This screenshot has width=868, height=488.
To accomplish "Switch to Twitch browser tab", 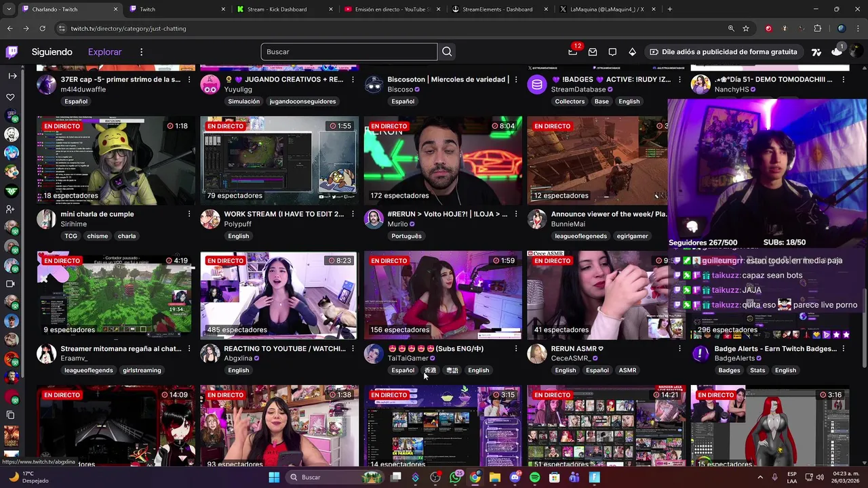I will (x=176, y=9).
